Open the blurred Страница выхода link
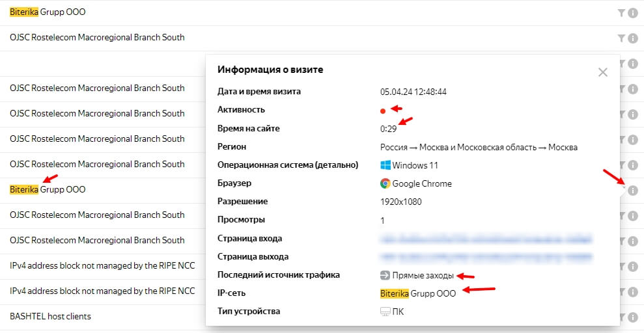644x333 pixels. tap(486, 257)
